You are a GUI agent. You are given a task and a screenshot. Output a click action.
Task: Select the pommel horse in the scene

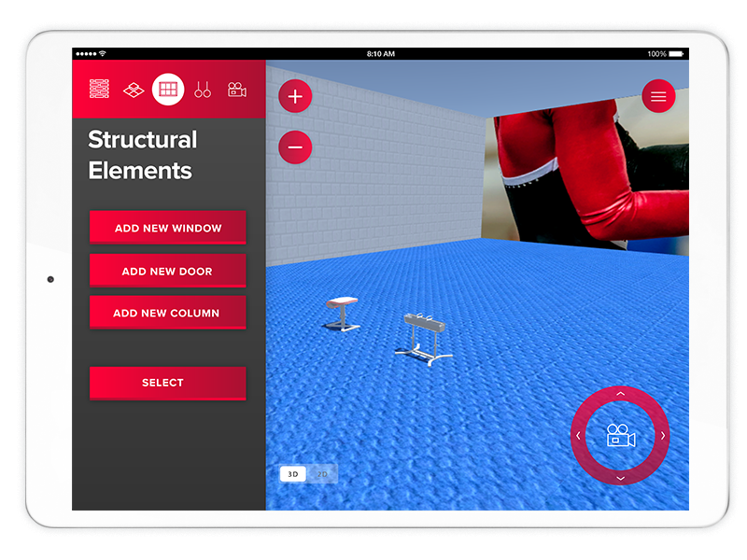tap(424, 339)
